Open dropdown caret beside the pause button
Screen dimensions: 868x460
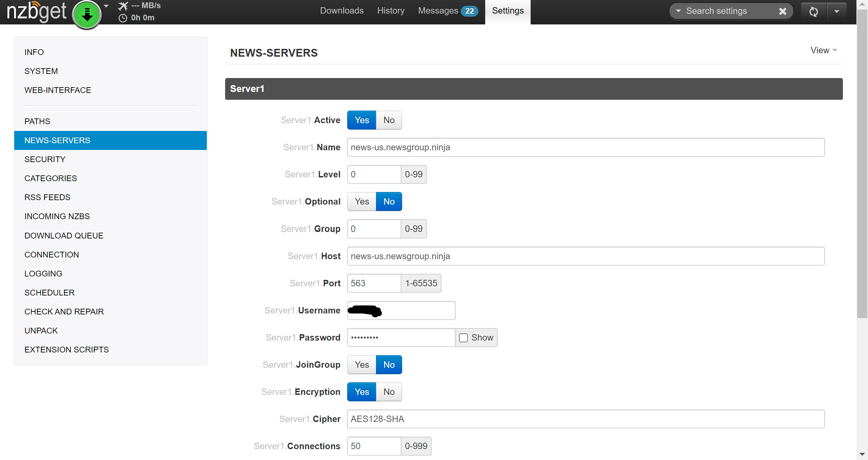tap(106, 6)
